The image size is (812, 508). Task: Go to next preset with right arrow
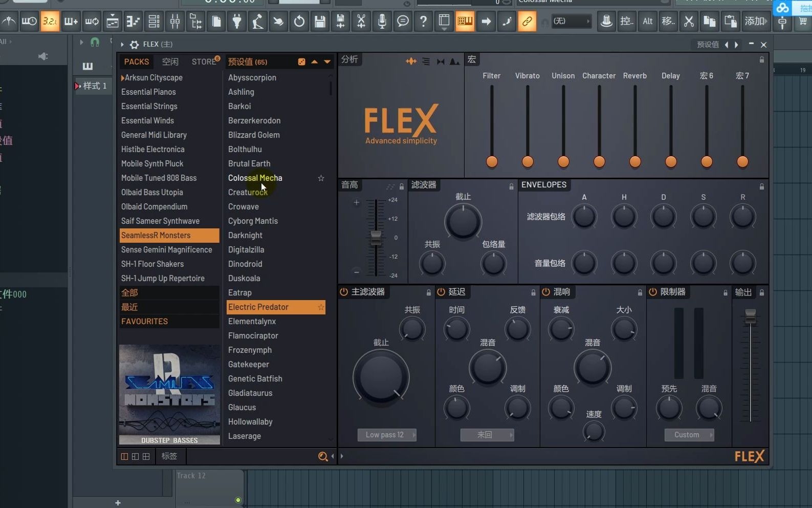(736, 45)
